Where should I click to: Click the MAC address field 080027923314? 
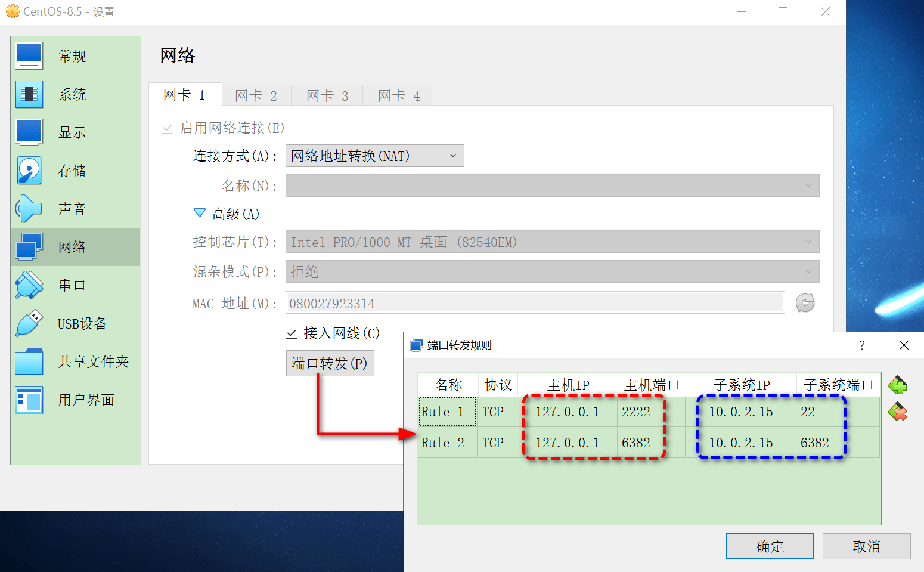(535, 303)
